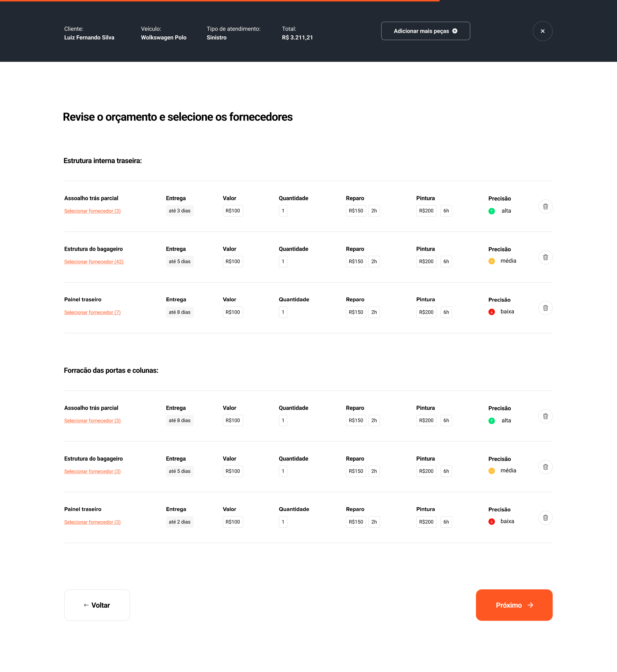Edit Reparo R$150 field in Painel traseiro até 8 dias row

356,312
